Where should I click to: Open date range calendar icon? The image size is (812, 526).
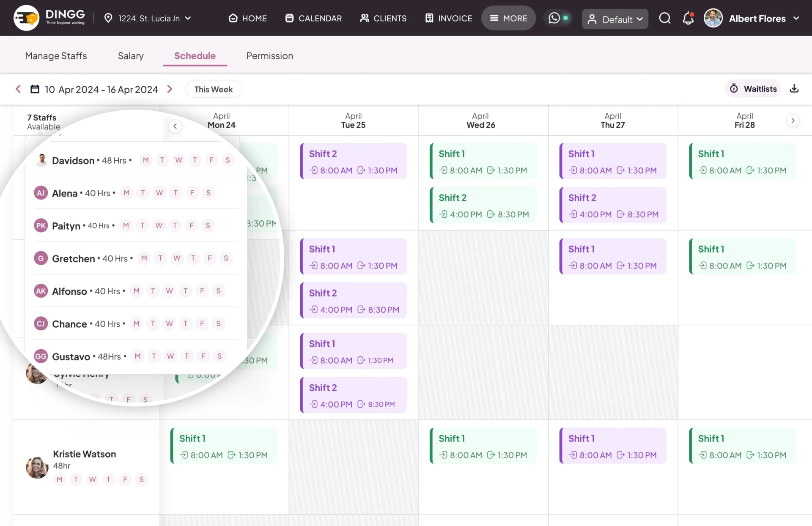click(35, 89)
